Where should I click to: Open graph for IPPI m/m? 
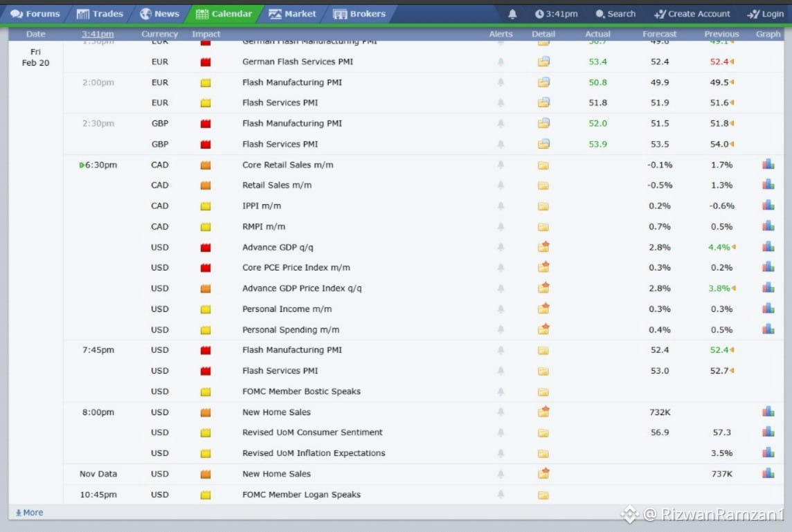(x=768, y=205)
